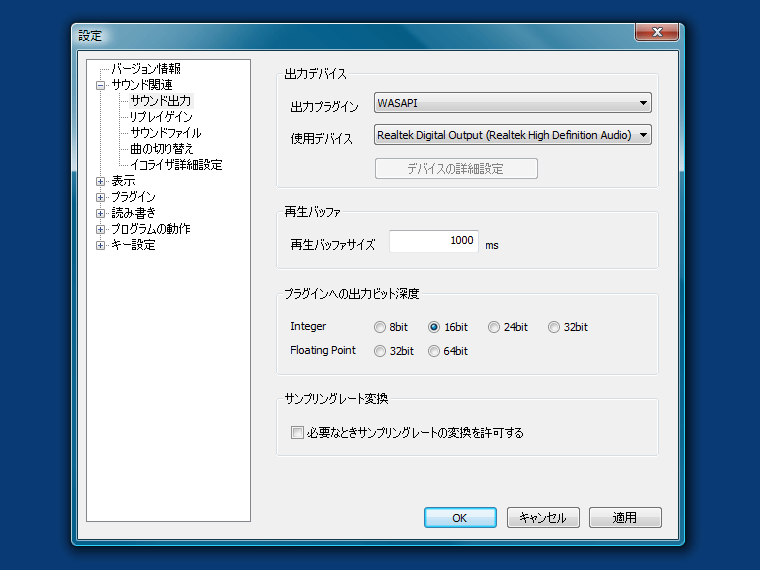760x570 pixels.
Task: Expand the 読み書き tree node
Action: (100, 213)
